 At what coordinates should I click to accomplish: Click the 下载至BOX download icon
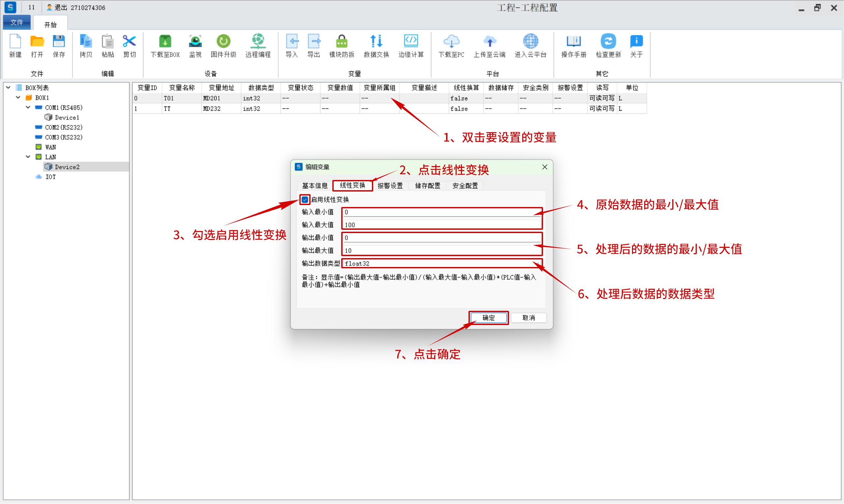click(x=165, y=42)
